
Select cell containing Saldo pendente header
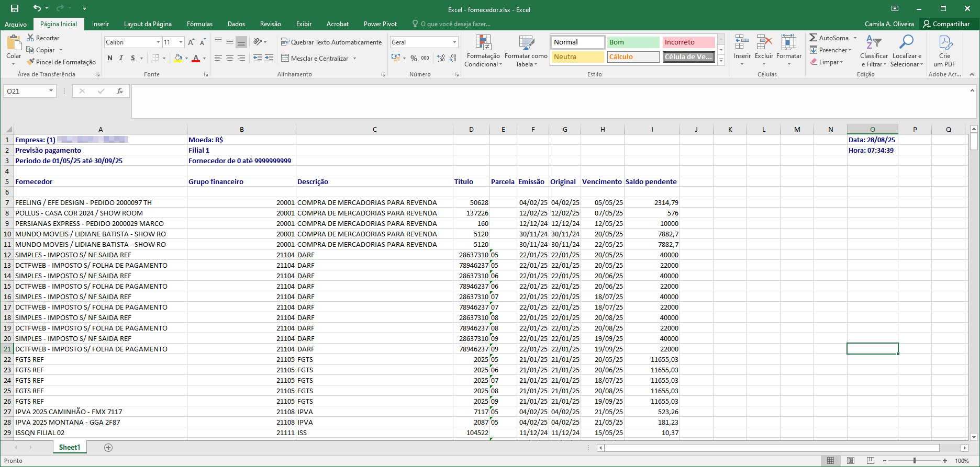click(651, 181)
